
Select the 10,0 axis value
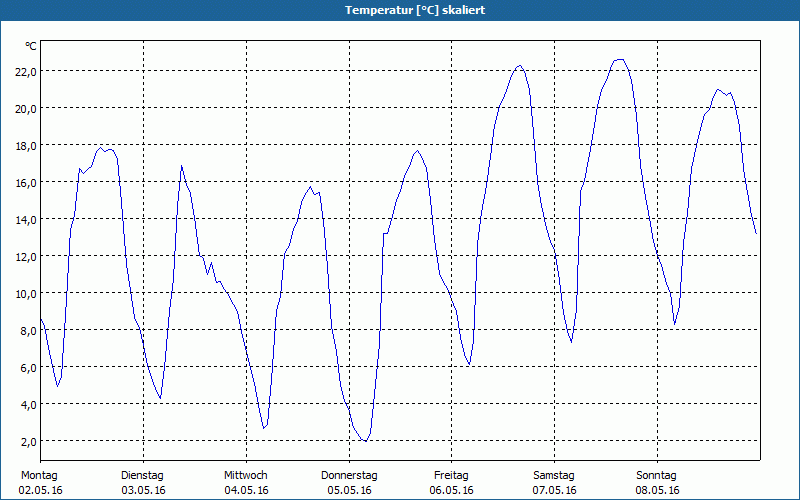(x=26, y=294)
